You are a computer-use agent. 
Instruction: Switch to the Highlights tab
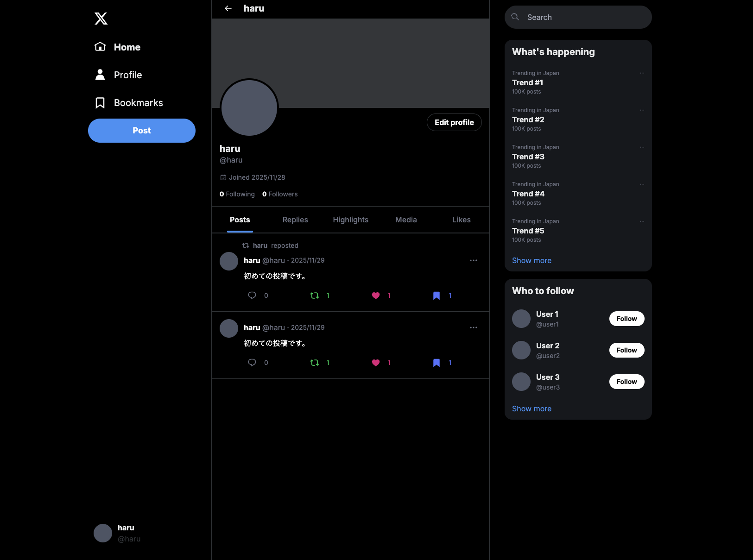tap(351, 220)
